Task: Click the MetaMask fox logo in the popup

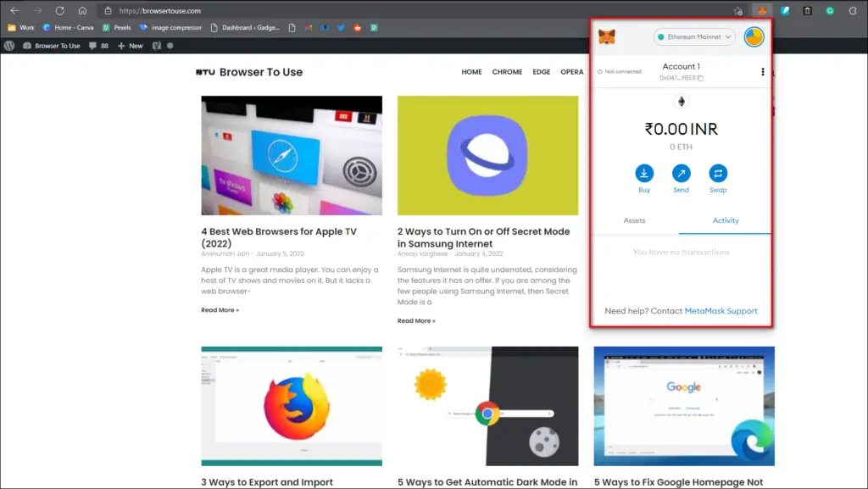Action: (607, 37)
